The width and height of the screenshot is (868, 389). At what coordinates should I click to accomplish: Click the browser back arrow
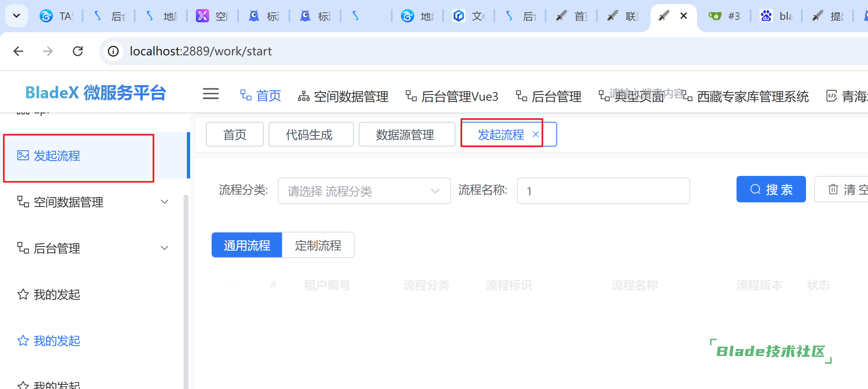coord(18,51)
